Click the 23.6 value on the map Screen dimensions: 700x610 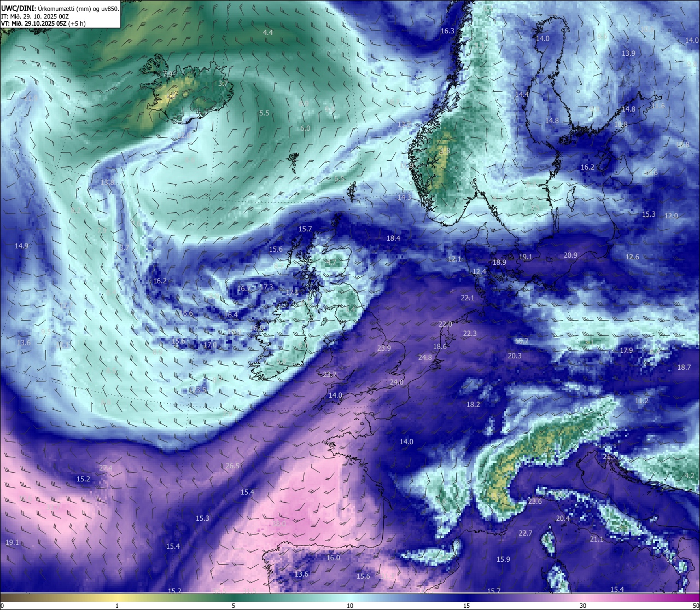click(x=534, y=502)
